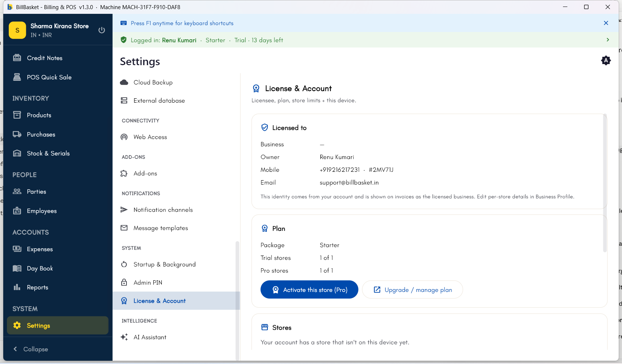
Task: Click the Admin PIN lock icon
Action: 124,282
